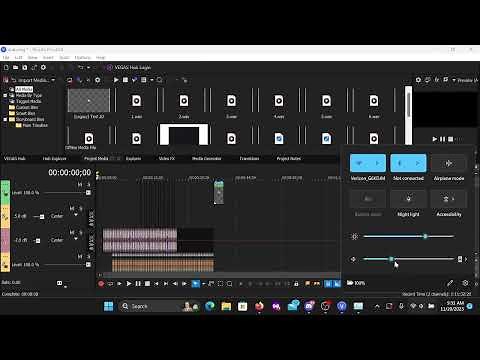
Task: Click the search media magnifier icon
Action: click(160, 80)
